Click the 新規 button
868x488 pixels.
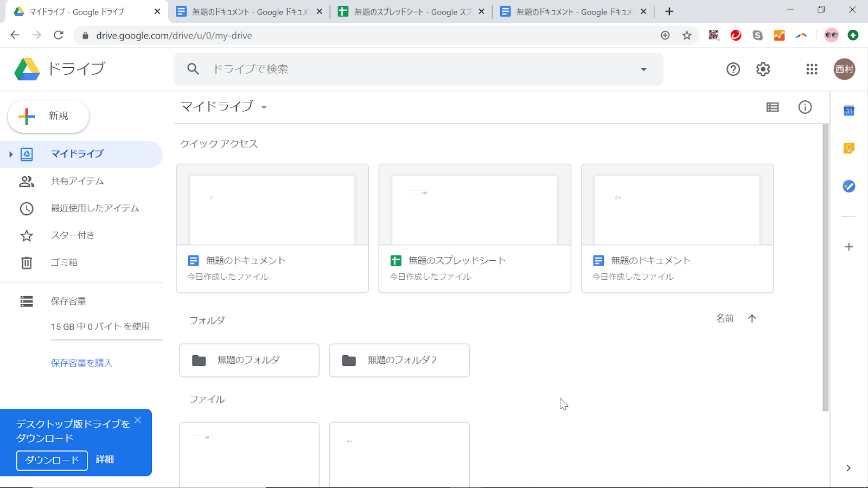pos(48,116)
